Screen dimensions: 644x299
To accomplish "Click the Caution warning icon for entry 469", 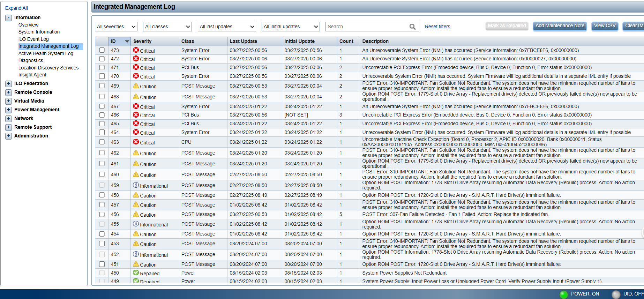I will tap(136, 86).
